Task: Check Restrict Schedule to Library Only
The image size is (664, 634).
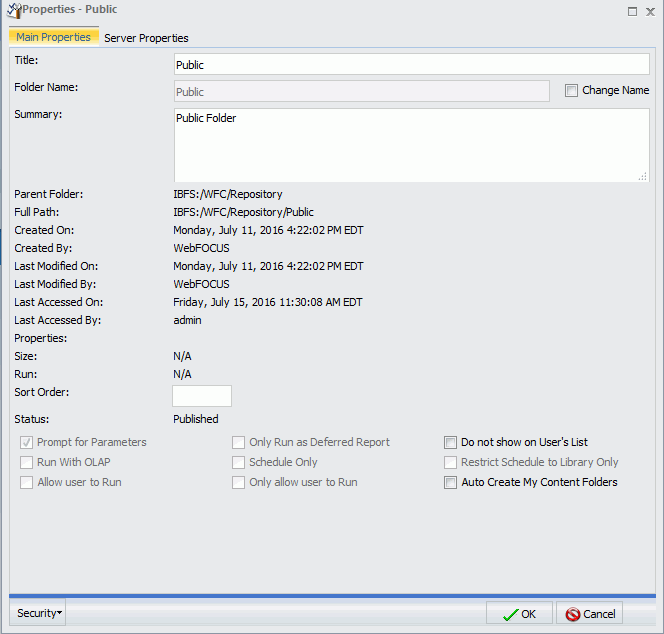Action: (x=450, y=462)
